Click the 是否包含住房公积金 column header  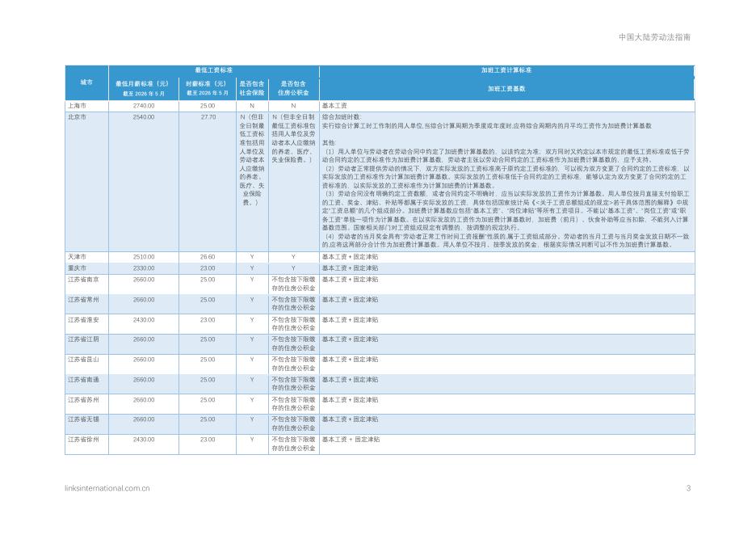[293, 88]
